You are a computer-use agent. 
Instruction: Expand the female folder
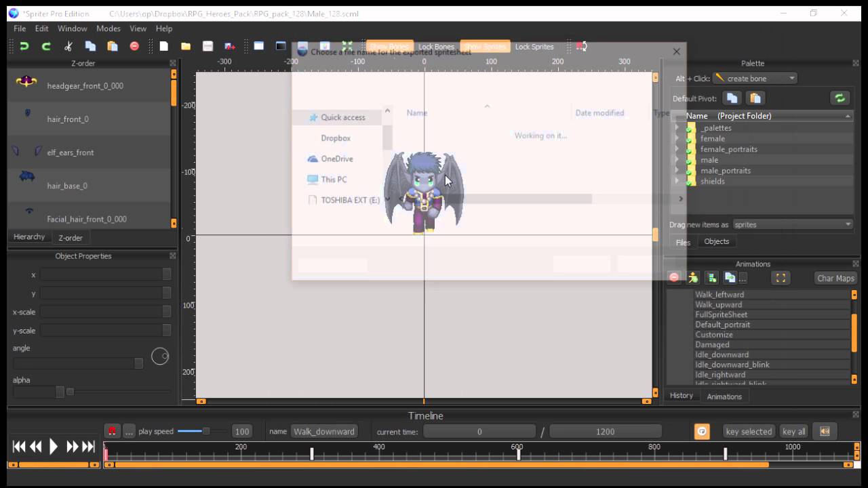pos(677,138)
